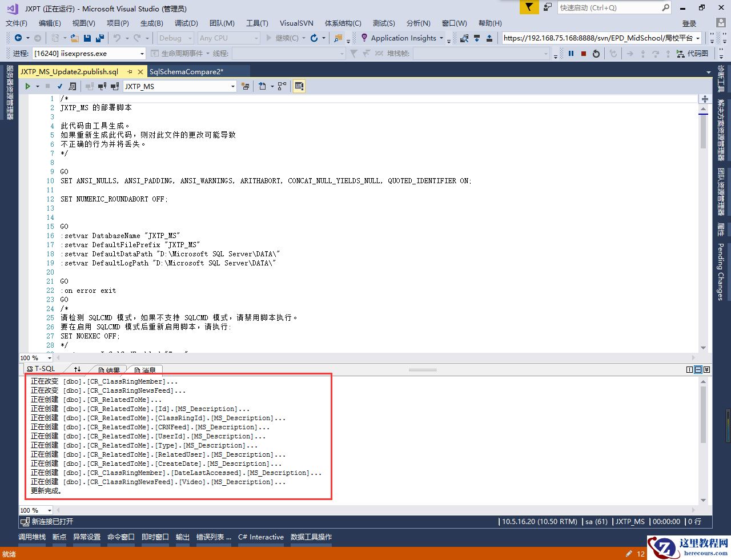Open the VisualSVN menu

296,23
